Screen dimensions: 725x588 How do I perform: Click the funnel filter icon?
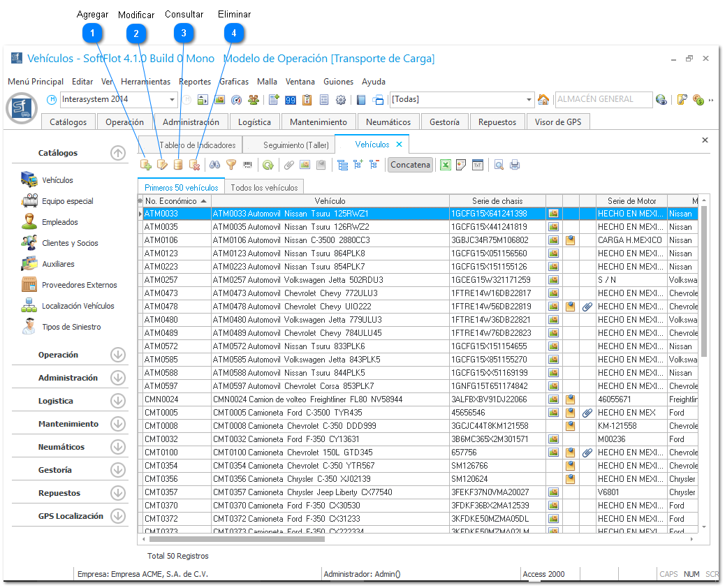(x=231, y=166)
